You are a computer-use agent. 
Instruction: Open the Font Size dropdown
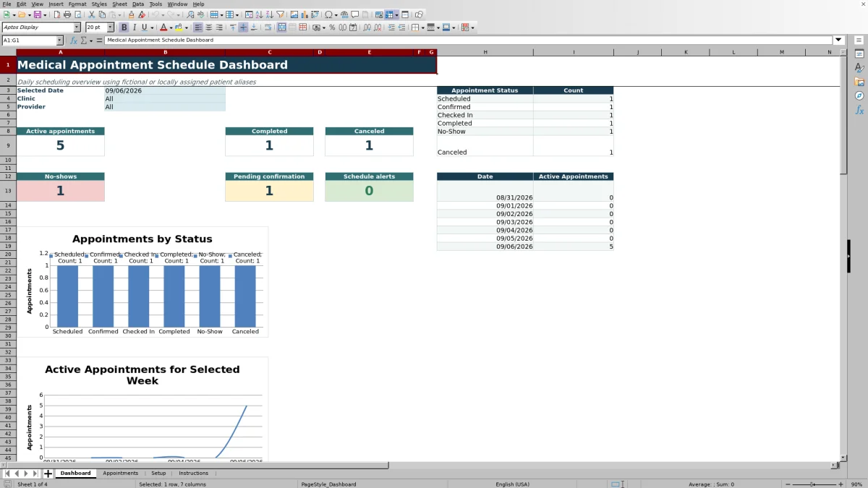tap(111, 27)
